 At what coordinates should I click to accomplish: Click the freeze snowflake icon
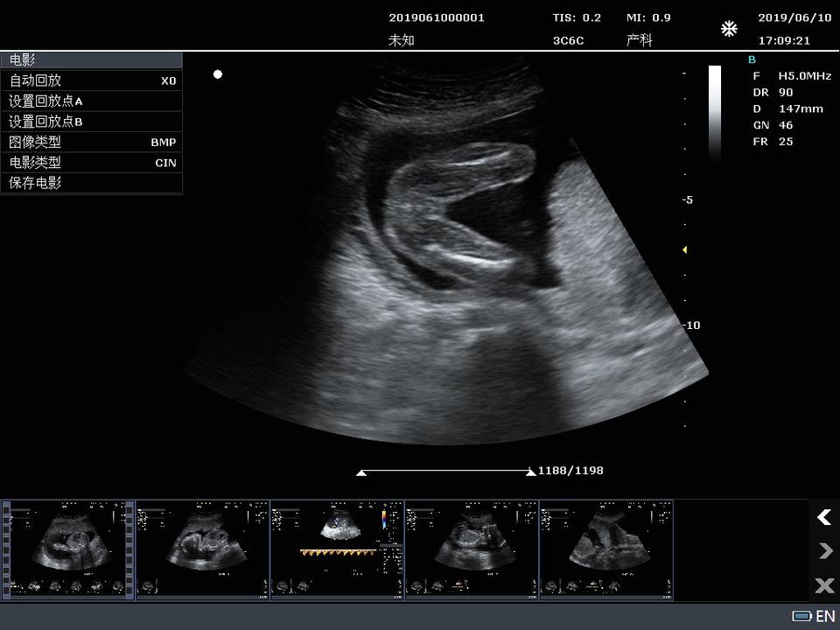coord(729,28)
